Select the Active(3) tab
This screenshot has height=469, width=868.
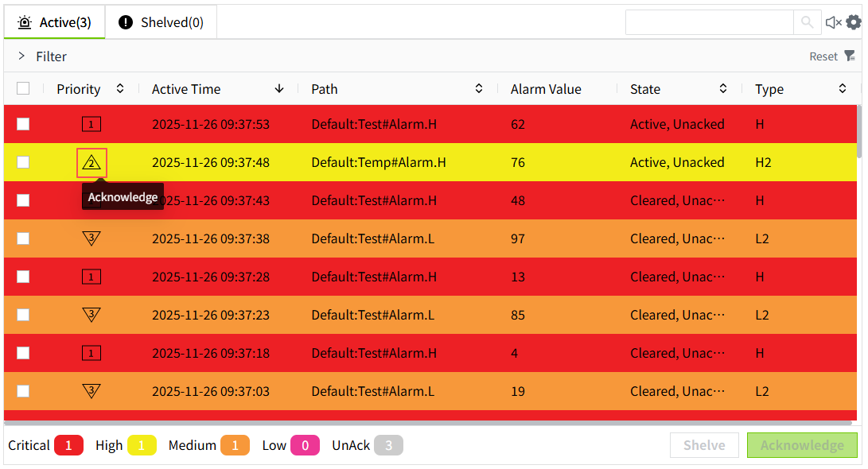click(x=55, y=22)
